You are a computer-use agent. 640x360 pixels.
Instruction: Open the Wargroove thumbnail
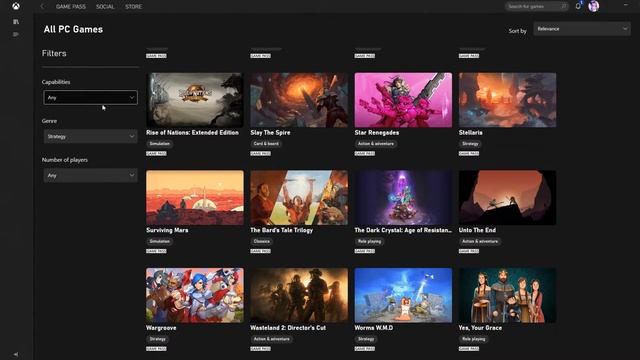point(195,295)
